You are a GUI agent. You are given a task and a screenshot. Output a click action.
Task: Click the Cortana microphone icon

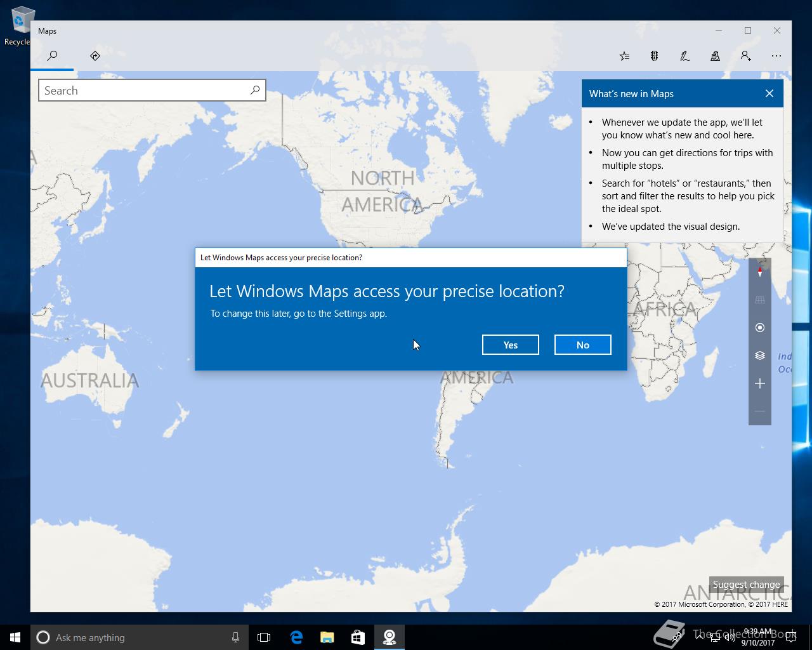[x=235, y=637]
